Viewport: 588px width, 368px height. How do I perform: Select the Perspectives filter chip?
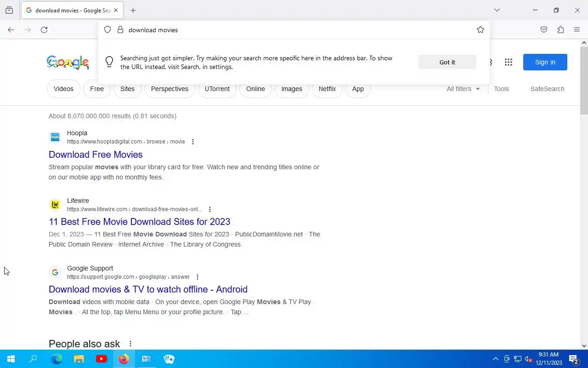pos(170,89)
